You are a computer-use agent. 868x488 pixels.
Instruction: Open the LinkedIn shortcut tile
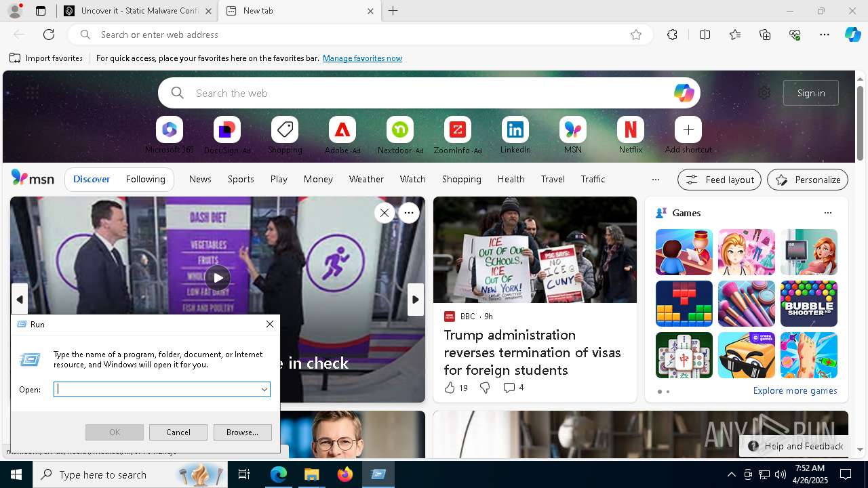(515, 129)
